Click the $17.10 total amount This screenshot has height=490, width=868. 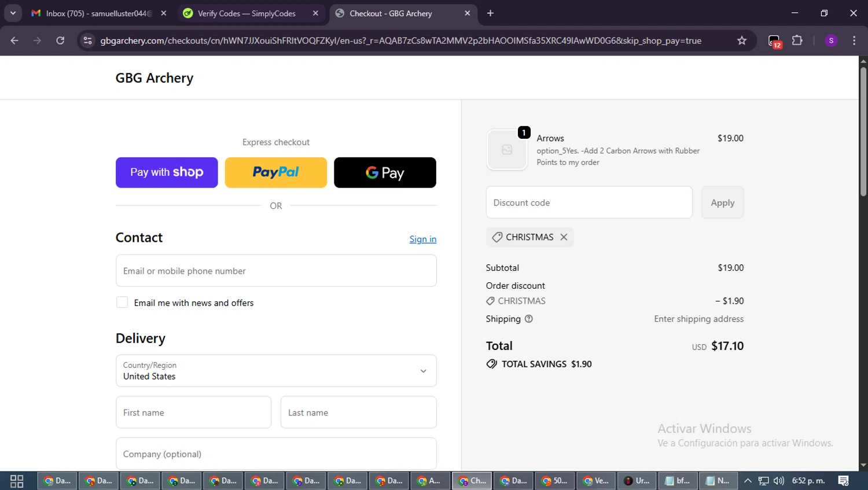727,346
